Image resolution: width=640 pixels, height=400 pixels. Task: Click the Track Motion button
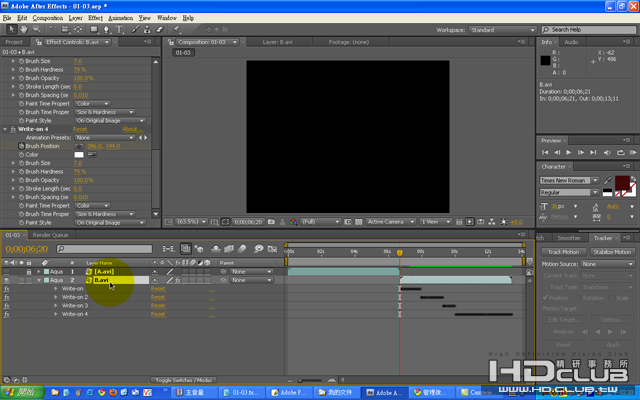point(563,252)
